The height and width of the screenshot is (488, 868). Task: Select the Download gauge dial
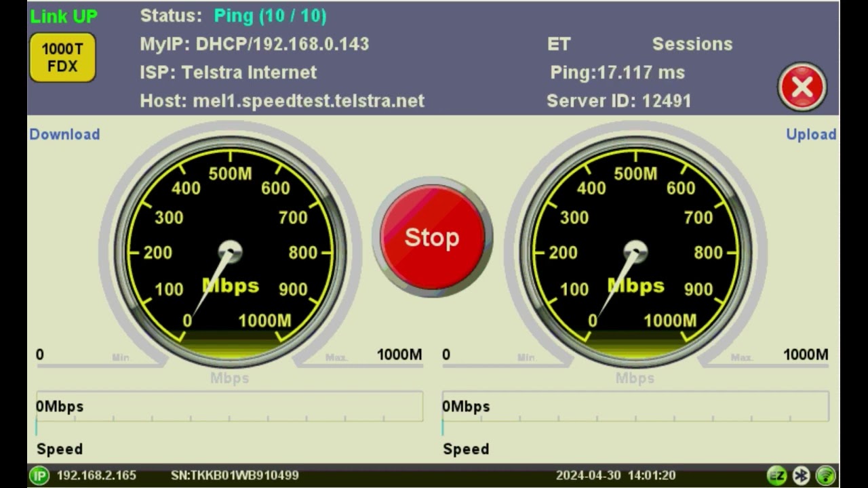(230, 252)
